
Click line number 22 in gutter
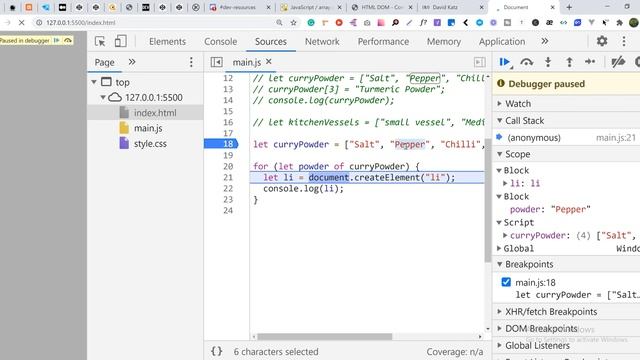pos(228,188)
